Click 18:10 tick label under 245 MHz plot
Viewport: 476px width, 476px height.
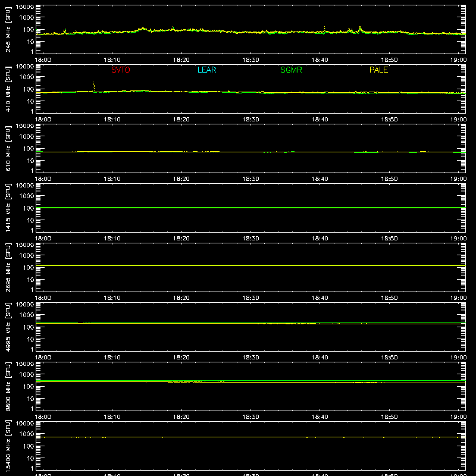[112, 60]
